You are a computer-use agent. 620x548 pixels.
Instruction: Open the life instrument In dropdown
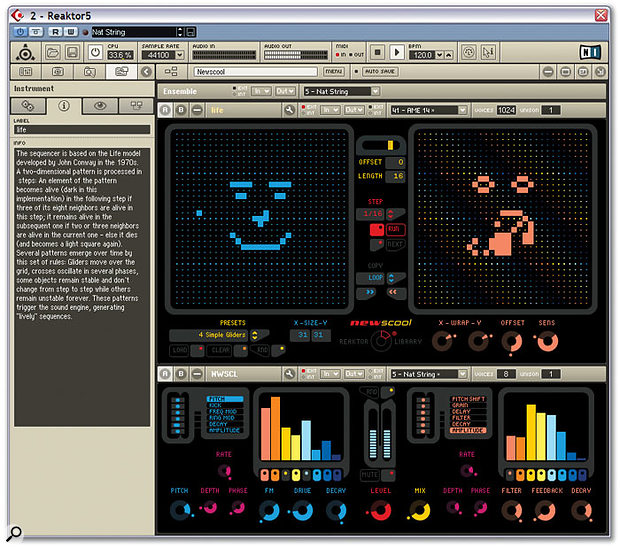[330, 110]
